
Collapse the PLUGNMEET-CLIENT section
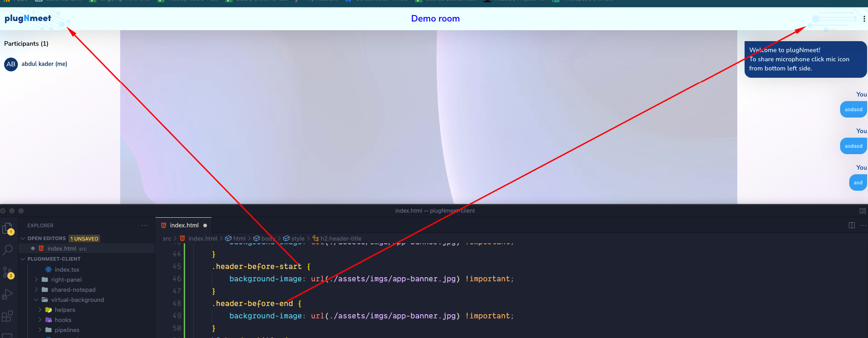coord(23,259)
